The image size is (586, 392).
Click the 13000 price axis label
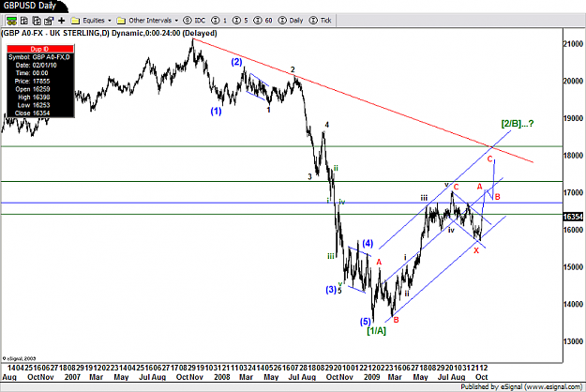pos(573,341)
